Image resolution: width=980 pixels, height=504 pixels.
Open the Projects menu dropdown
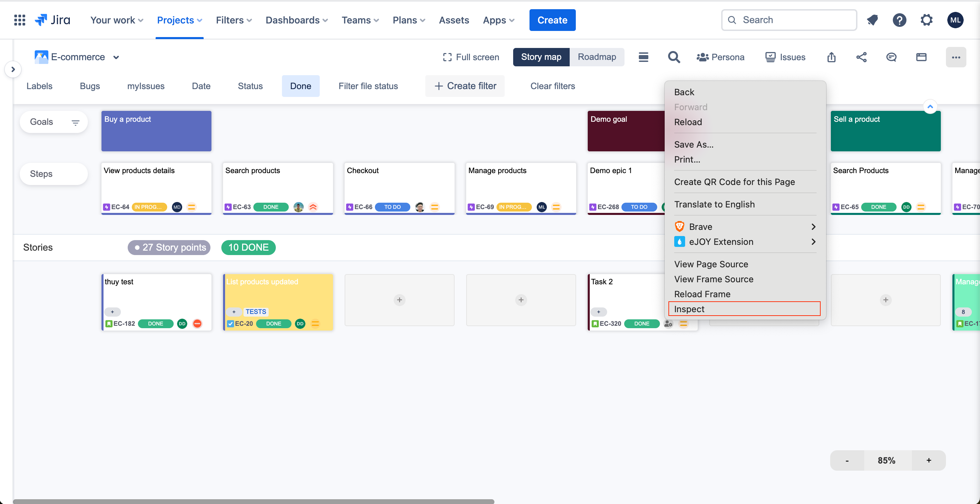179,20
